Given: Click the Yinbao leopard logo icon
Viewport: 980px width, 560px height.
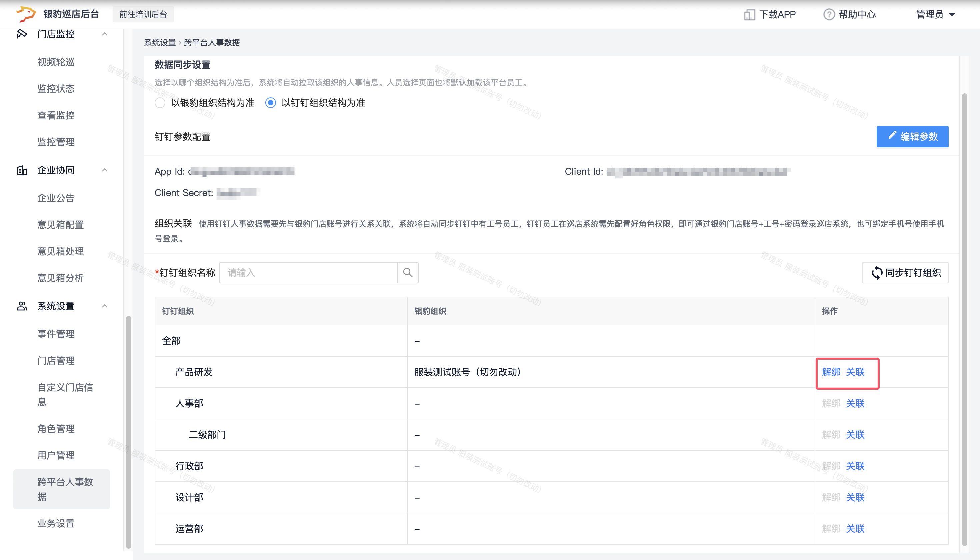Looking at the screenshot, I should [26, 14].
